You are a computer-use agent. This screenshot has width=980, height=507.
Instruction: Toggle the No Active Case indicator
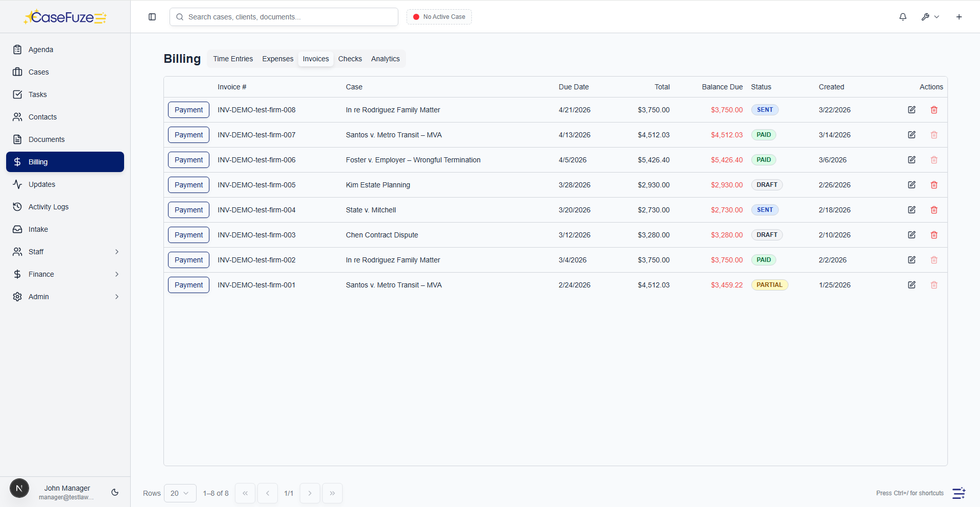(x=439, y=17)
